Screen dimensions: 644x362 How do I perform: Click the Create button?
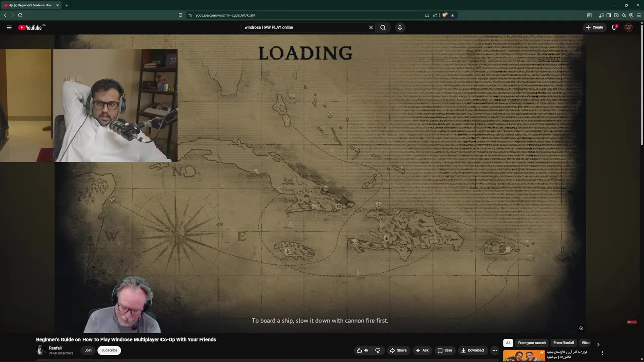(x=594, y=27)
